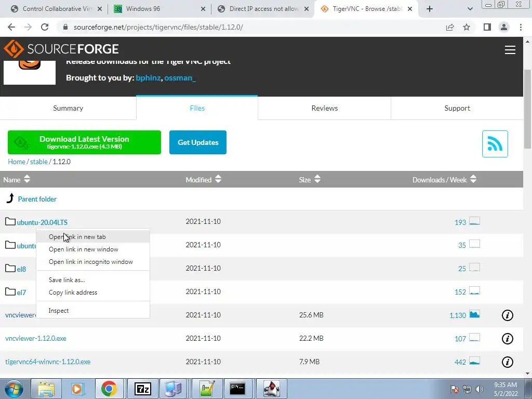Click the page vertical scrollbar thumb
The height and width of the screenshot is (399, 532).
(527, 109)
